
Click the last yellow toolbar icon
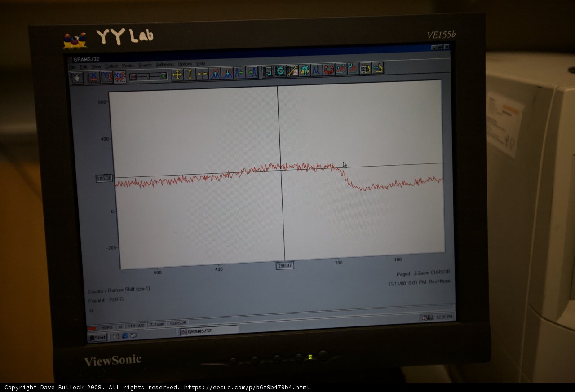[377, 67]
